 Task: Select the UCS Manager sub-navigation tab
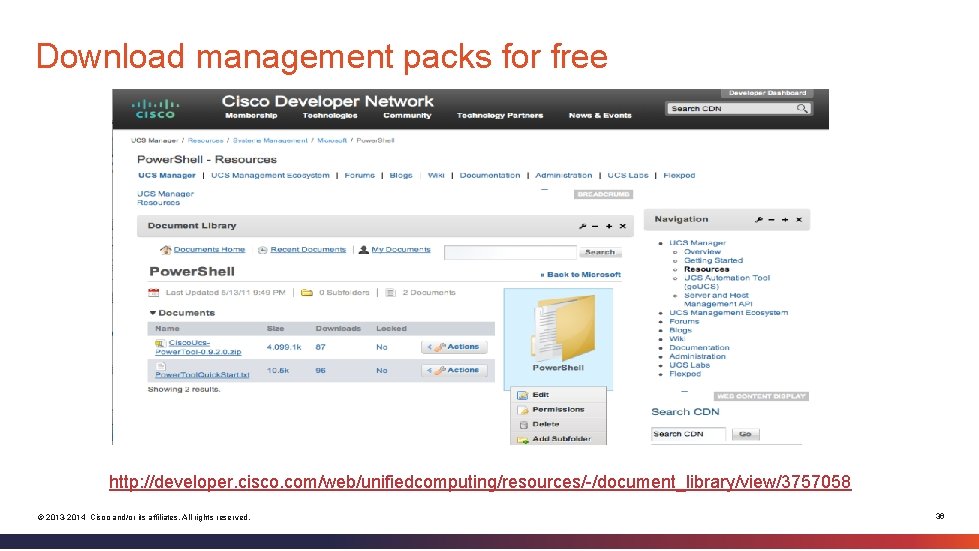tap(167, 175)
